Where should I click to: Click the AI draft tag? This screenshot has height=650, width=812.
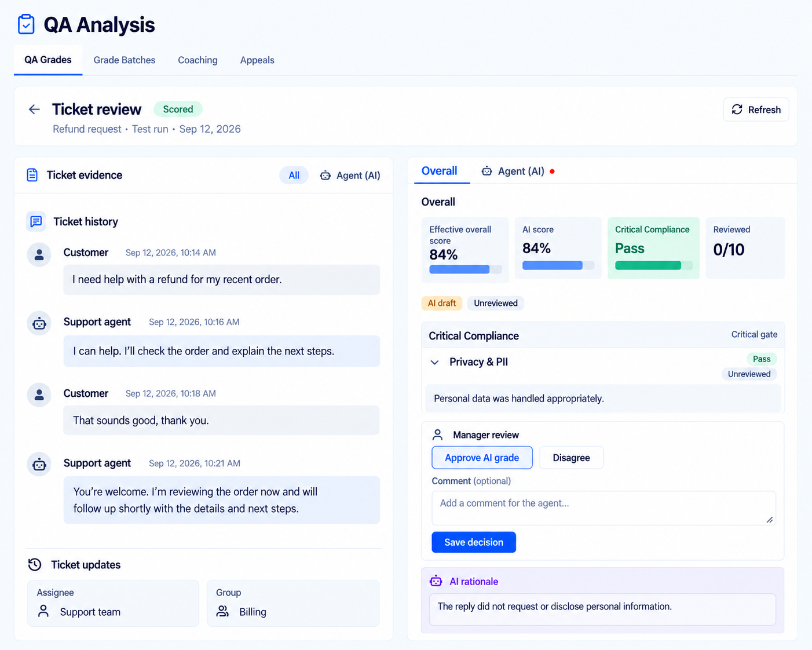(x=442, y=303)
